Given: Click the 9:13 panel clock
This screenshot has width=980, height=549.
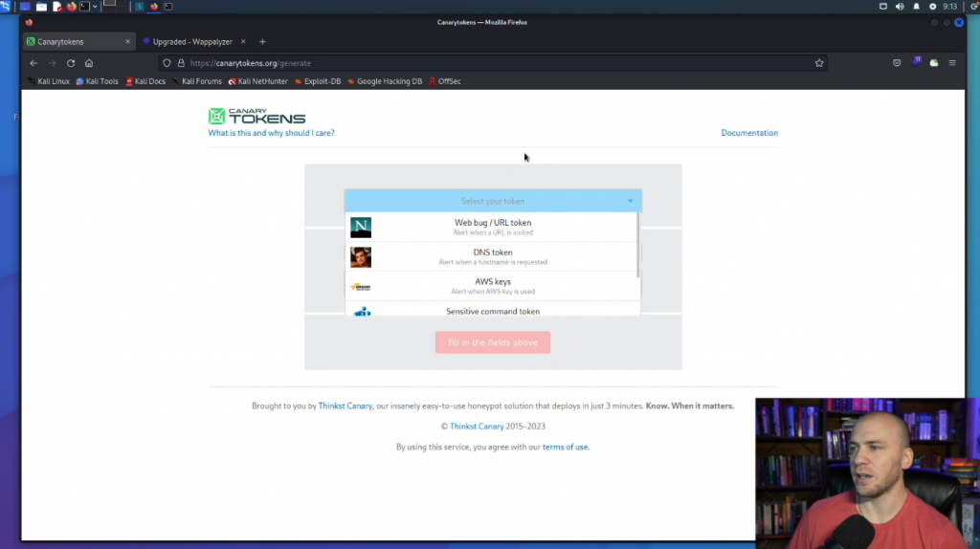Looking at the screenshot, I should click(950, 7).
